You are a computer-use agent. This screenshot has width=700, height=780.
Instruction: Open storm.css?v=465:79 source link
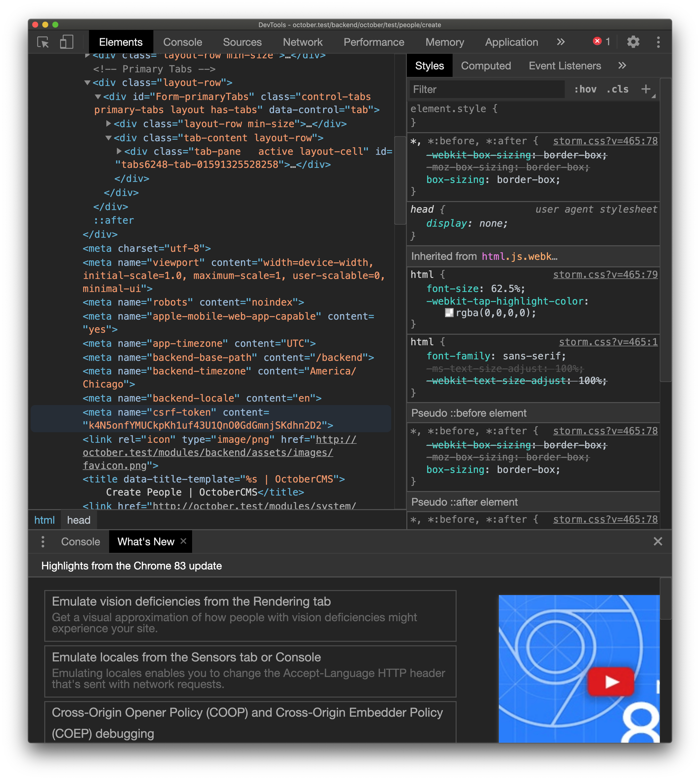tap(605, 274)
